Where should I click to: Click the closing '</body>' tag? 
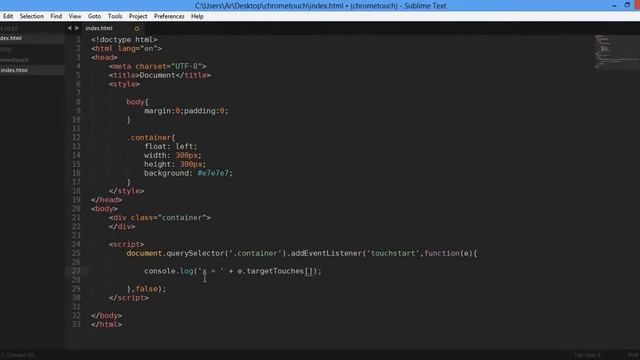tap(107, 316)
